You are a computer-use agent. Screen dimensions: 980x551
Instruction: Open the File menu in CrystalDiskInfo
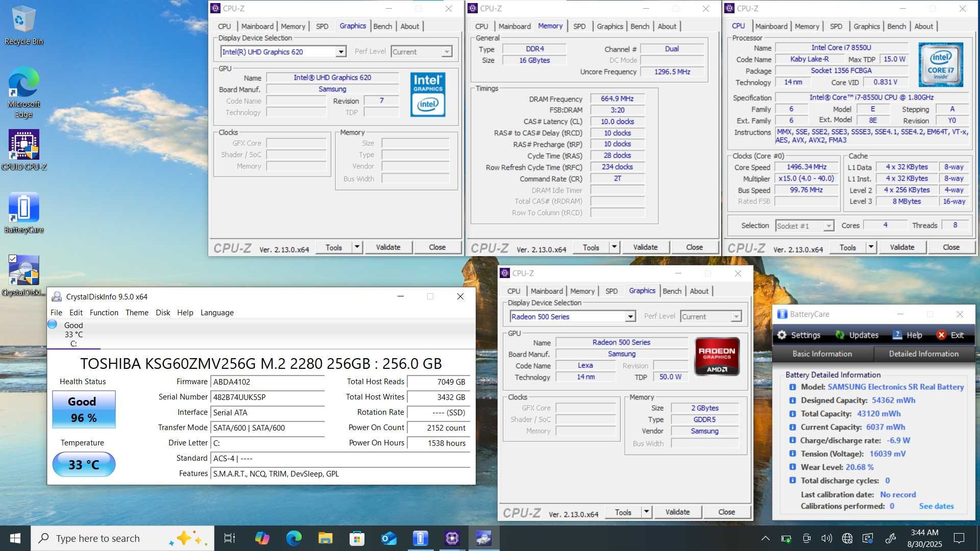[x=56, y=312]
